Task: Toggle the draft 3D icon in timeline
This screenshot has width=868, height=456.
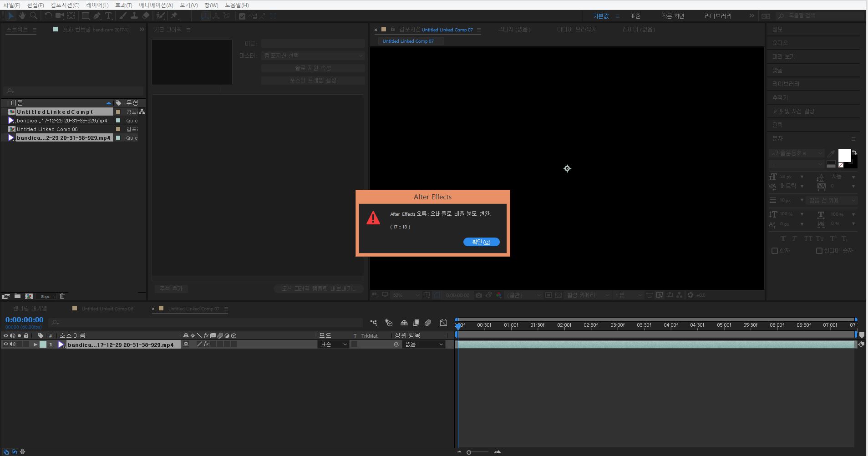Action: tap(389, 323)
